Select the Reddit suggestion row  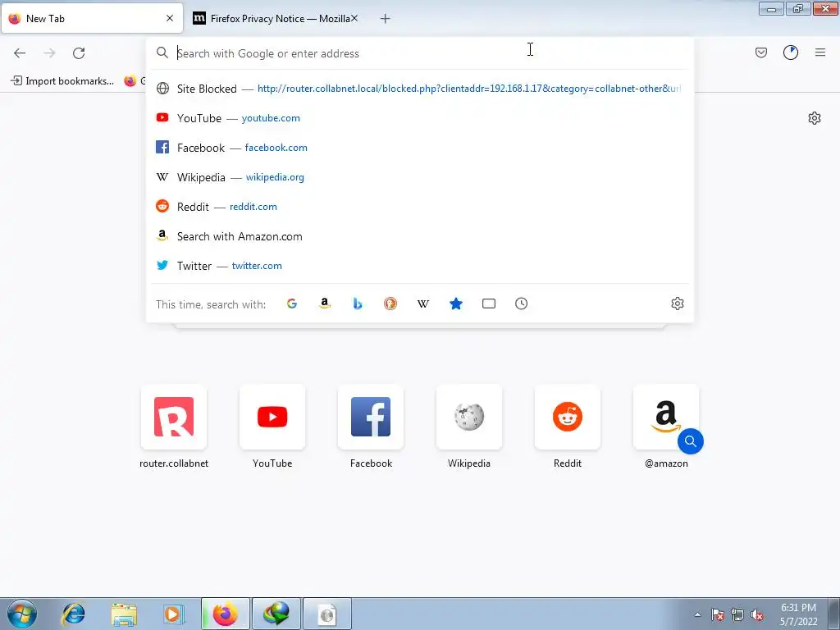(x=419, y=206)
